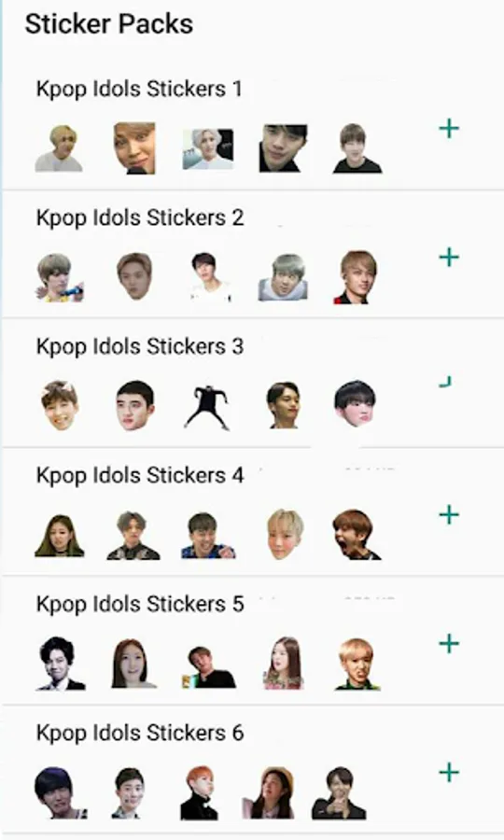Image resolution: width=504 pixels, height=840 pixels.
Task: Add Kpop Idols Stickers 2 pack
Action: point(449,258)
